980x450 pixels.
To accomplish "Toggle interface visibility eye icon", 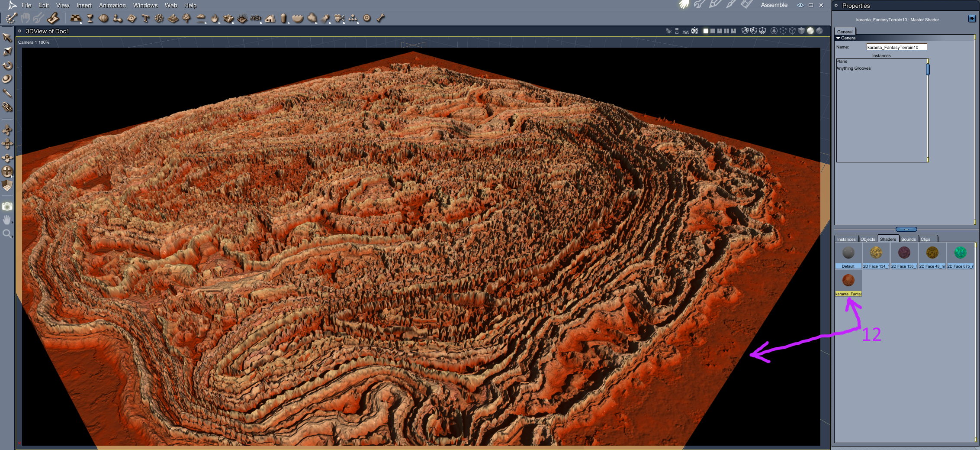I will (x=800, y=5).
